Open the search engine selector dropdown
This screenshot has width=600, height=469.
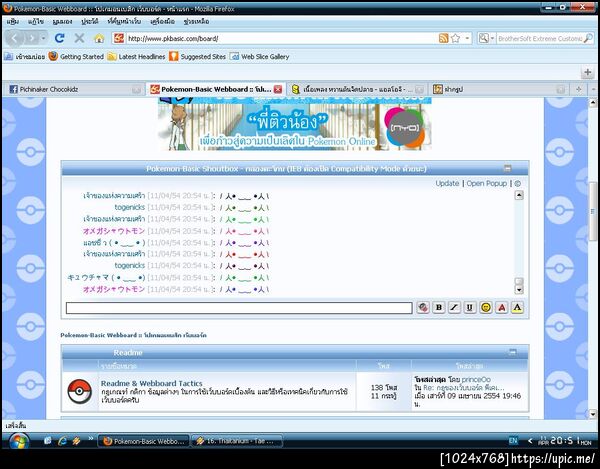(486, 38)
